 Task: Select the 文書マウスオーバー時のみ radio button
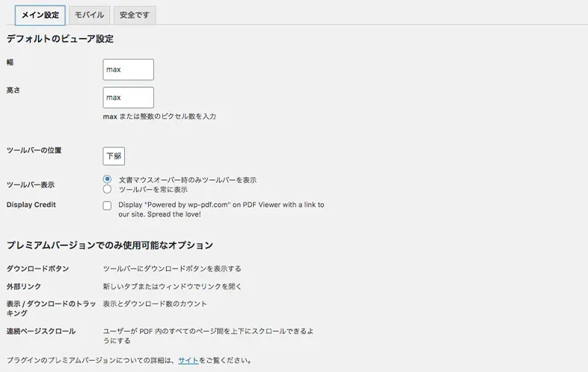[x=107, y=180]
